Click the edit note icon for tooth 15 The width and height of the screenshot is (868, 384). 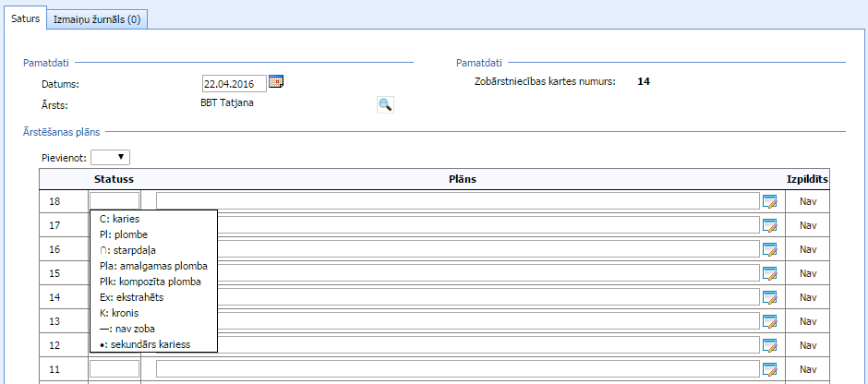click(x=770, y=273)
